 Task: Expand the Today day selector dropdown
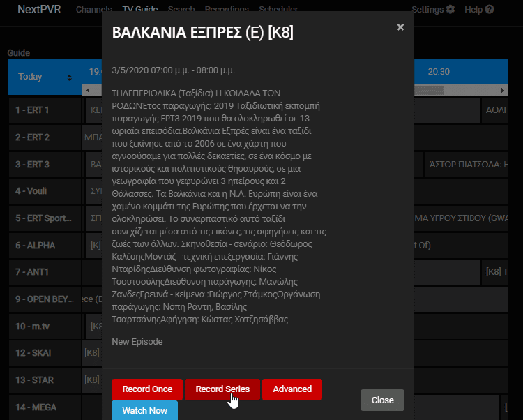(x=45, y=77)
